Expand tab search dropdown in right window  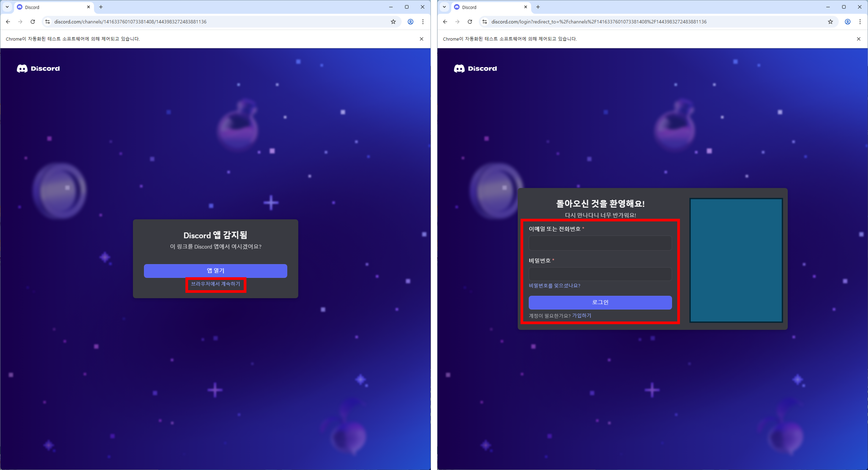(444, 7)
